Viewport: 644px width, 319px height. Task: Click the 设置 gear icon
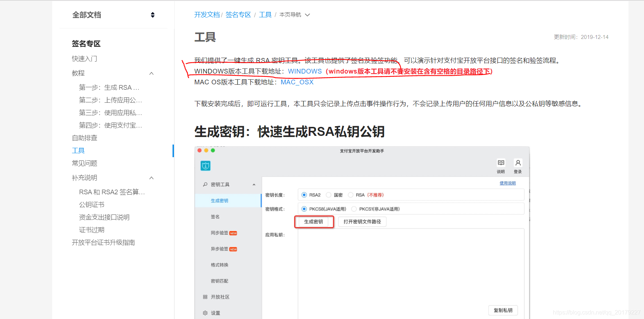point(205,313)
